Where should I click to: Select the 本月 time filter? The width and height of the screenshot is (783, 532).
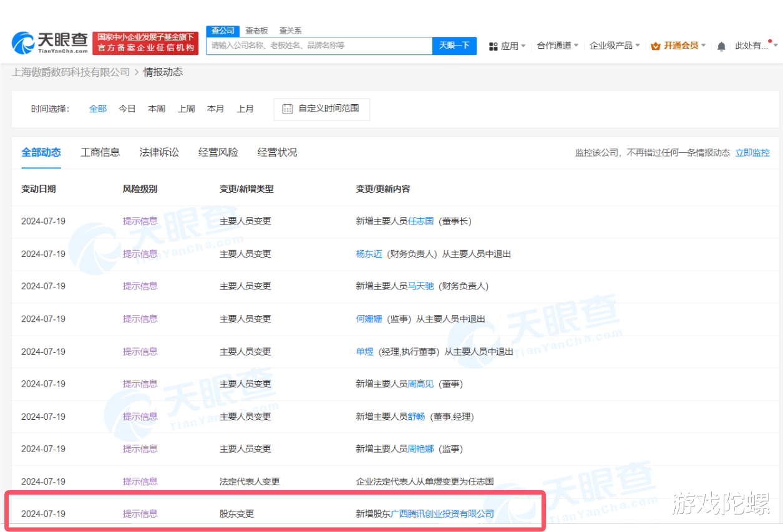(215, 109)
